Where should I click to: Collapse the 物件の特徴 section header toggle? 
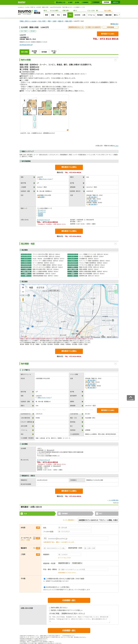(115, 60)
